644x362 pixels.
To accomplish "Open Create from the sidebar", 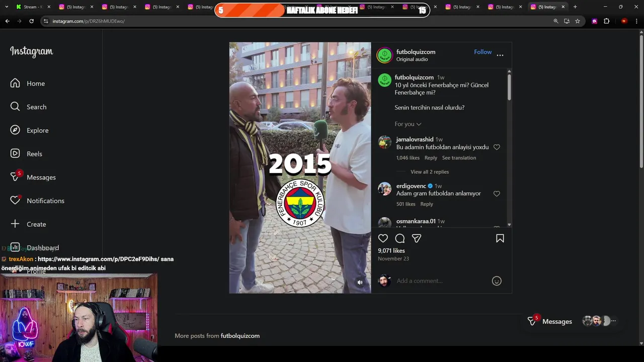I will pos(29,224).
